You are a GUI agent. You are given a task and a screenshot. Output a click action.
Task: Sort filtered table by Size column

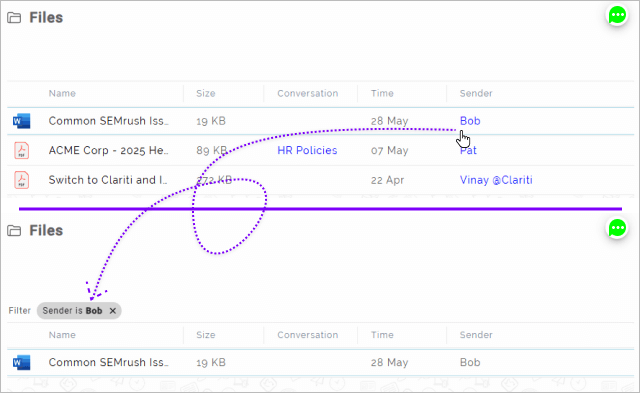point(205,335)
